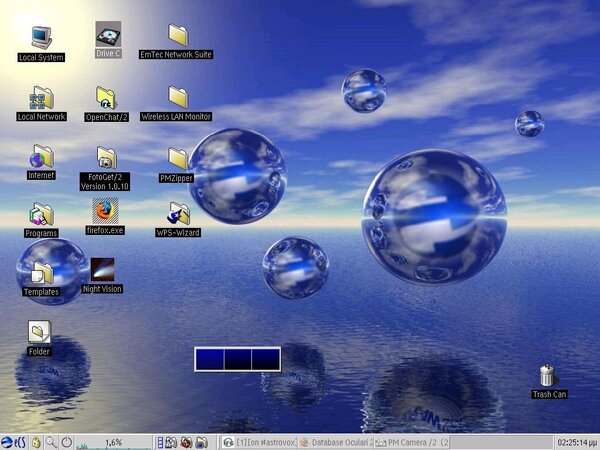This screenshot has height=450, width=600.
Task: Select the first virtual desktop pager cell
Action: point(209,358)
